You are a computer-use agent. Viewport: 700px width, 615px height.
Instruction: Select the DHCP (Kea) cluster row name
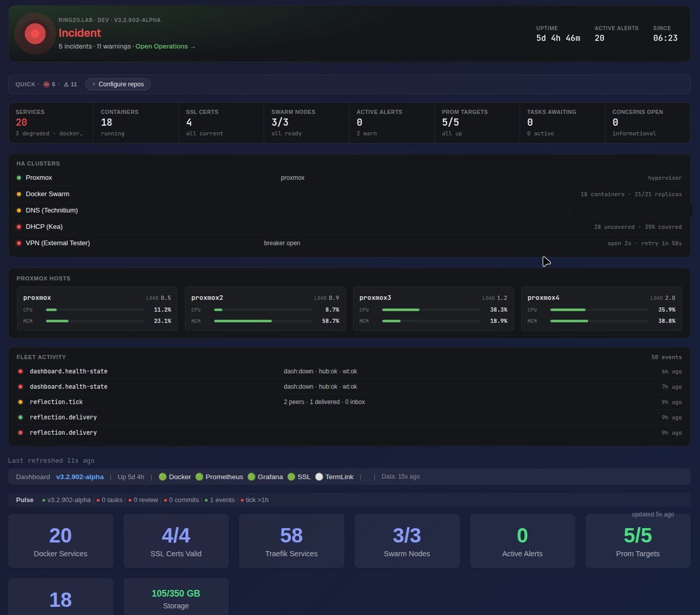44,227
